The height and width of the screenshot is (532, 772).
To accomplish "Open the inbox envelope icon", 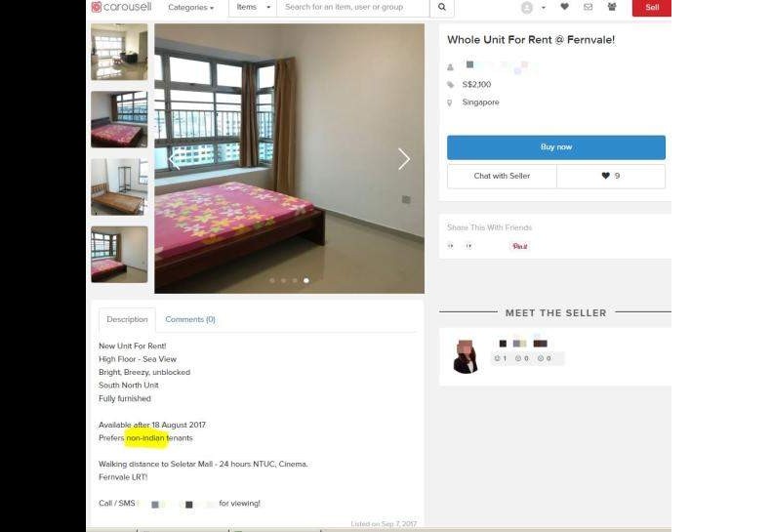I will pos(588,7).
